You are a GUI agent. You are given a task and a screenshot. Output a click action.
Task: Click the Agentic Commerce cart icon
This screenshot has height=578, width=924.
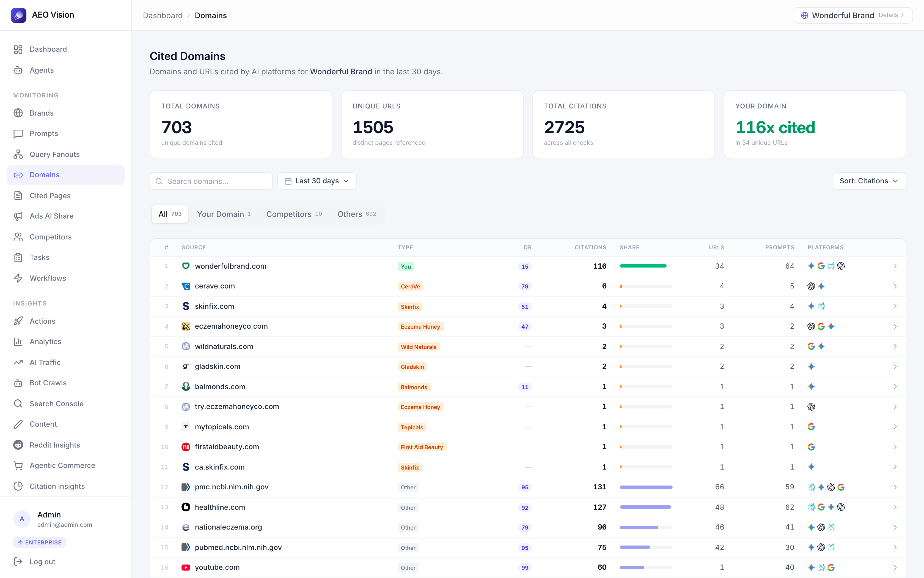coord(18,465)
